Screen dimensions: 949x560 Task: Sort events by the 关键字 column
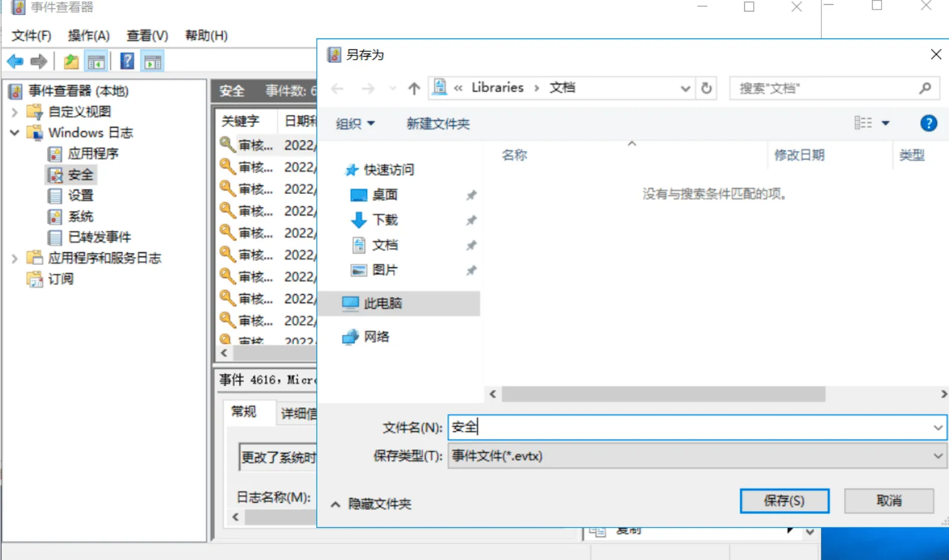point(240,121)
